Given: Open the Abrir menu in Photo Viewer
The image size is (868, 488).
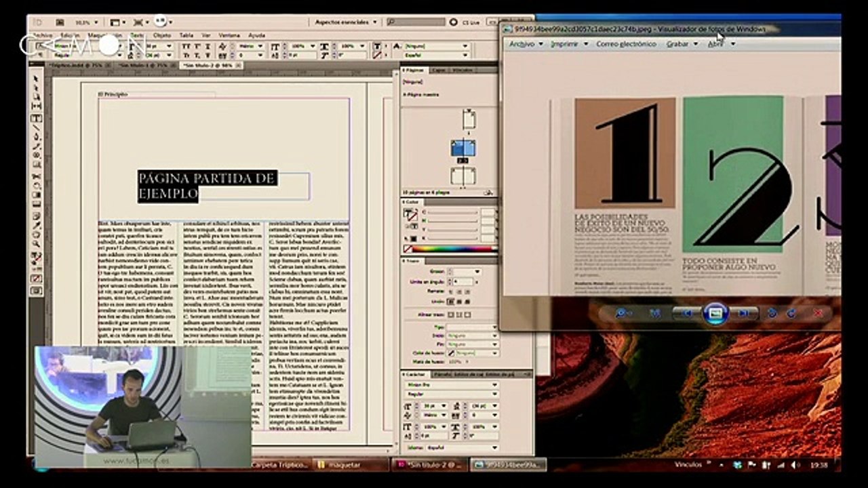Looking at the screenshot, I should [721, 44].
